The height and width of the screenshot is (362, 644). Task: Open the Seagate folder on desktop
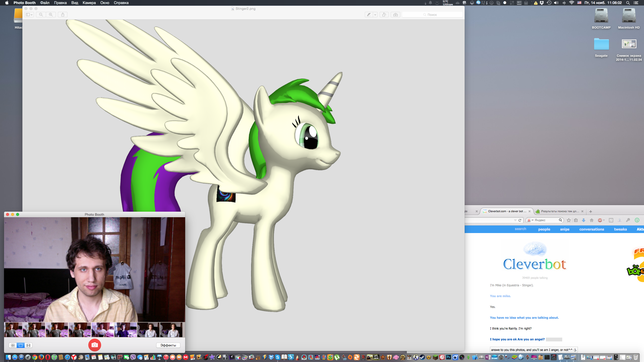click(601, 47)
